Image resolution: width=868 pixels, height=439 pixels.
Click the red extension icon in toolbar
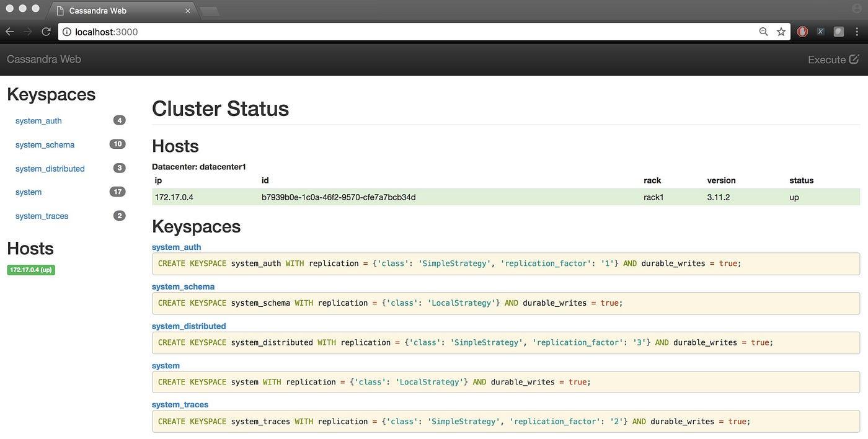[802, 32]
